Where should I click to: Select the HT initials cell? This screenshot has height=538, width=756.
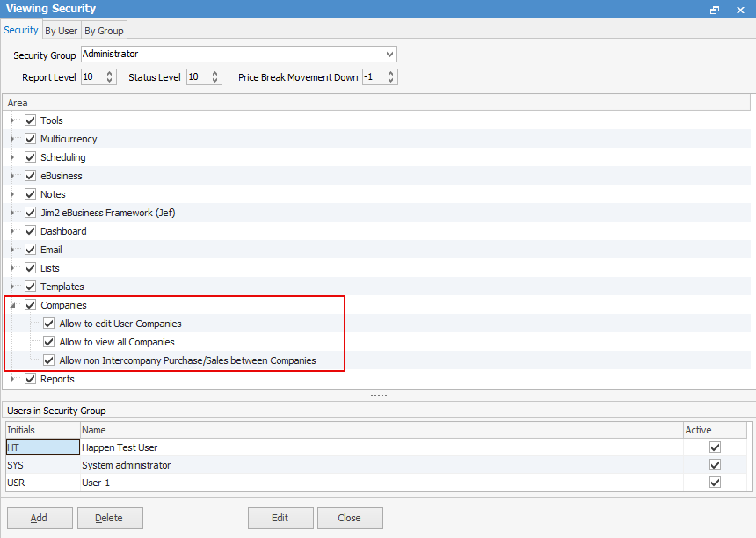tap(42, 447)
